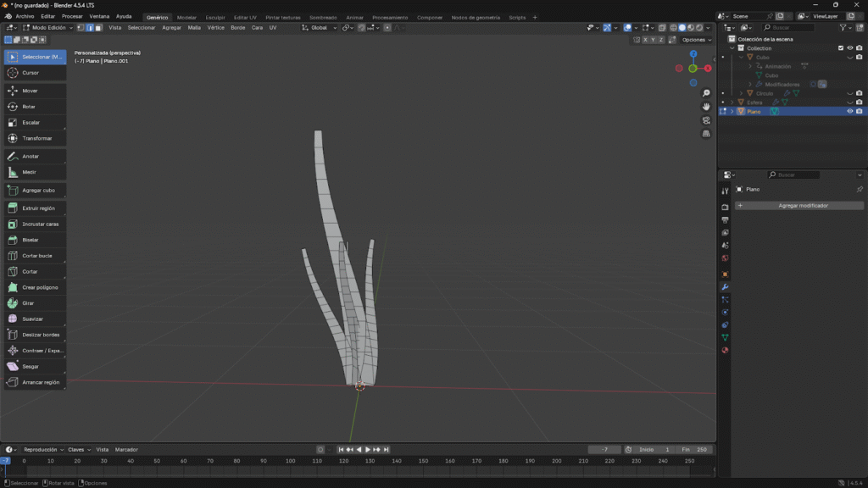Open the Malla menu
This screenshot has width=868, height=488.
(194, 28)
